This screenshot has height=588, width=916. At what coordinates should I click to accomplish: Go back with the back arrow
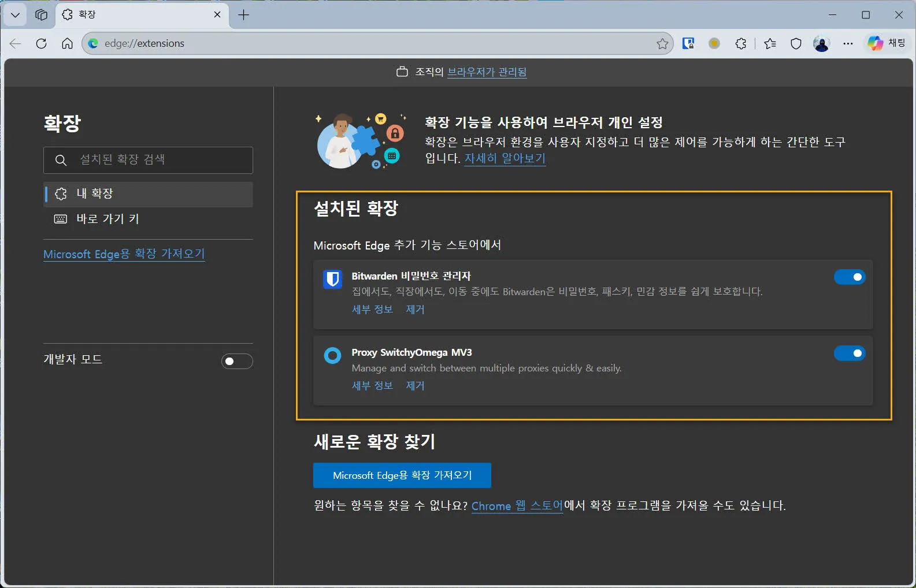point(16,43)
